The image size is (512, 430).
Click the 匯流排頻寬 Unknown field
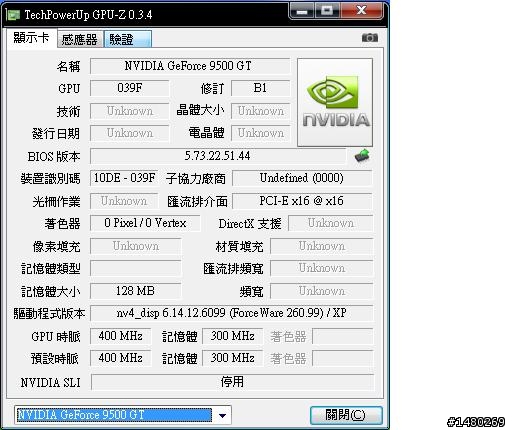pyautogui.click(x=321, y=268)
